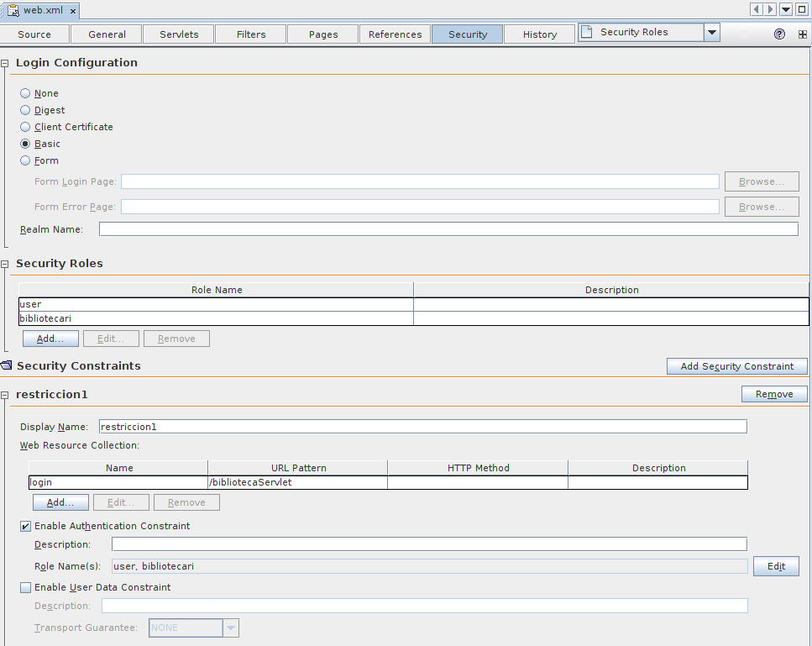Click the Display Name field
Image resolution: width=812 pixels, height=646 pixels.
coord(422,427)
